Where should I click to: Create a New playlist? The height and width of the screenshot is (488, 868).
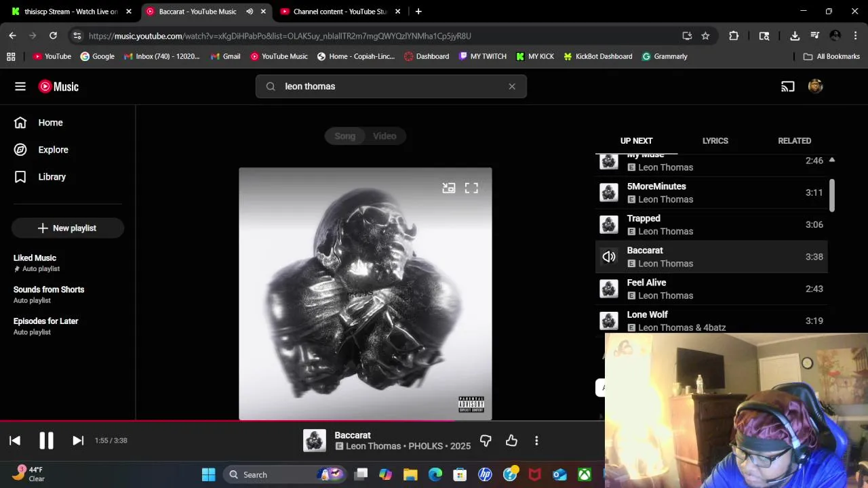click(x=67, y=228)
